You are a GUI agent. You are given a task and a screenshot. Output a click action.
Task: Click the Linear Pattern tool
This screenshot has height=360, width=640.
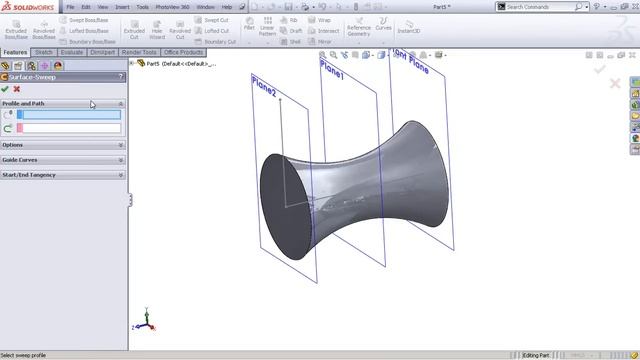click(267, 27)
